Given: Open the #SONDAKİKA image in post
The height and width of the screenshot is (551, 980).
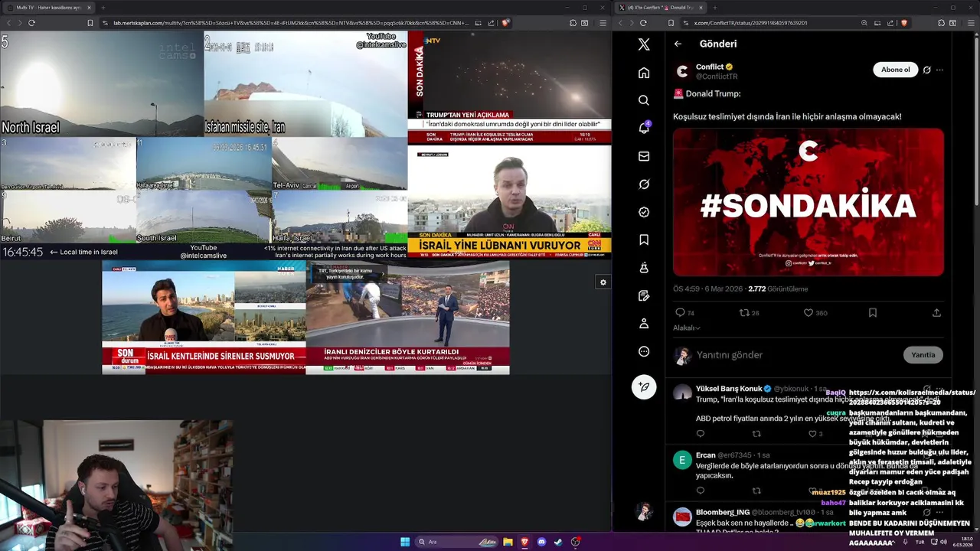Looking at the screenshot, I should [x=808, y=202].
